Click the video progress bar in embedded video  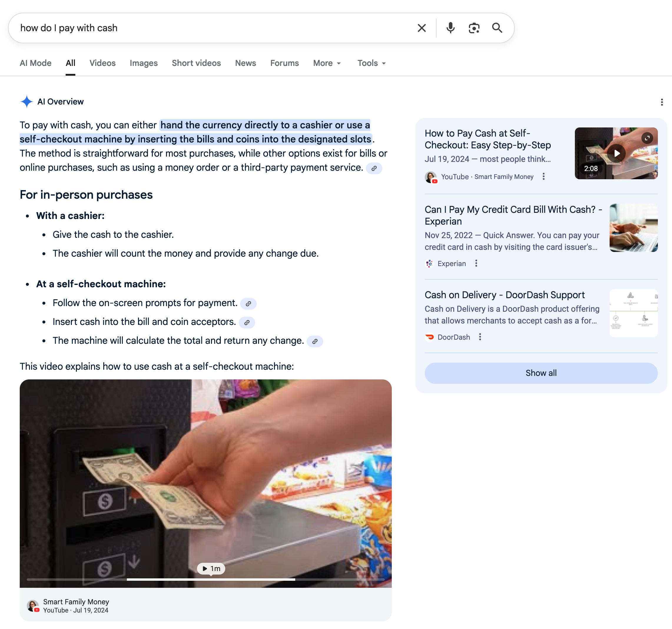(205, 579)
